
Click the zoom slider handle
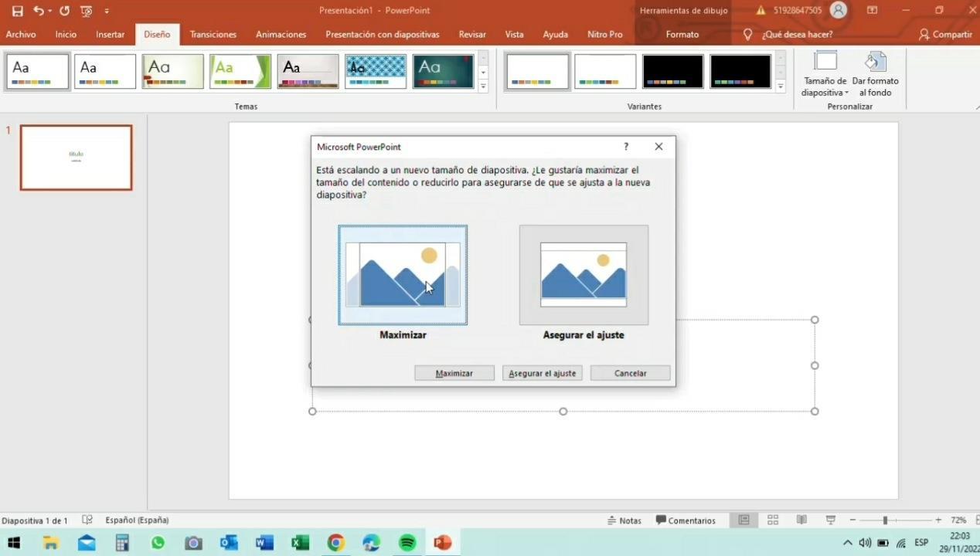[x=885, y=520]
